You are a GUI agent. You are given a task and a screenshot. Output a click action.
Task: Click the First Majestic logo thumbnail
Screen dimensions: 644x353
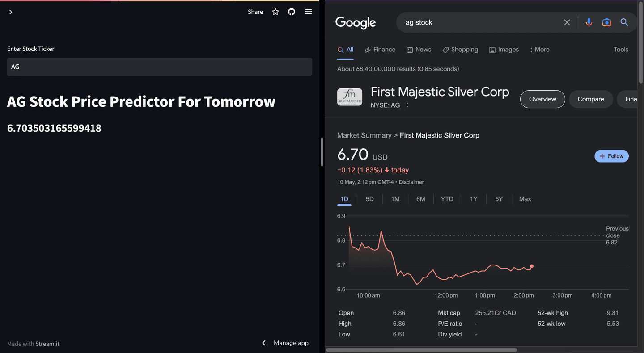(350, 97)
